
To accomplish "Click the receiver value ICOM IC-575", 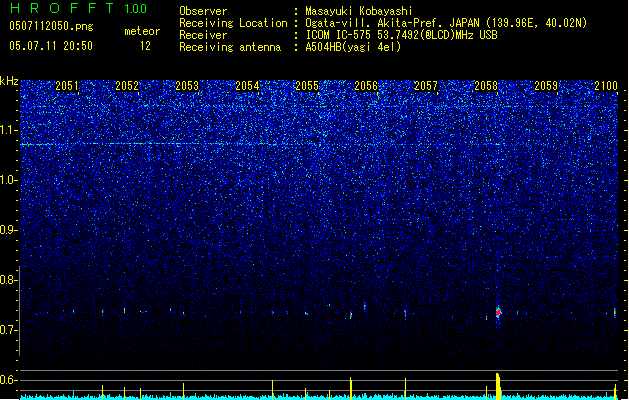I will 401,35.
